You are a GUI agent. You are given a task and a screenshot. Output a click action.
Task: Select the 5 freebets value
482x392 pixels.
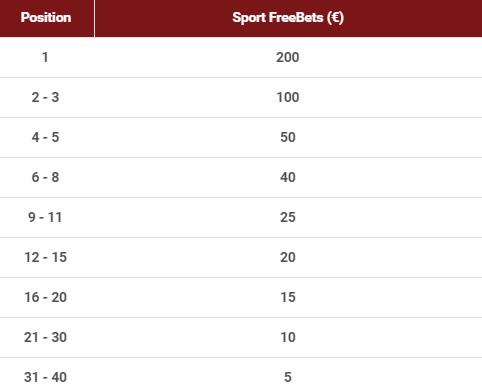[288, 377]
